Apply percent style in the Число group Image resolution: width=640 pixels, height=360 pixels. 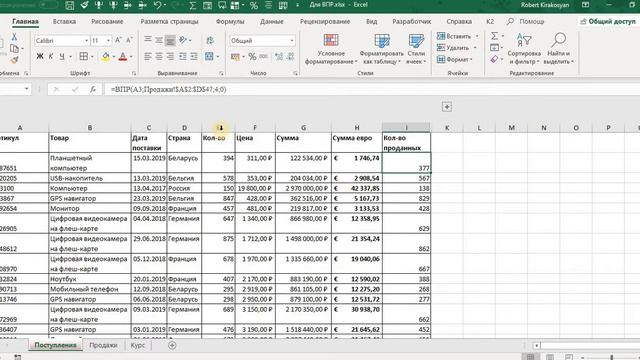point(252,57)
